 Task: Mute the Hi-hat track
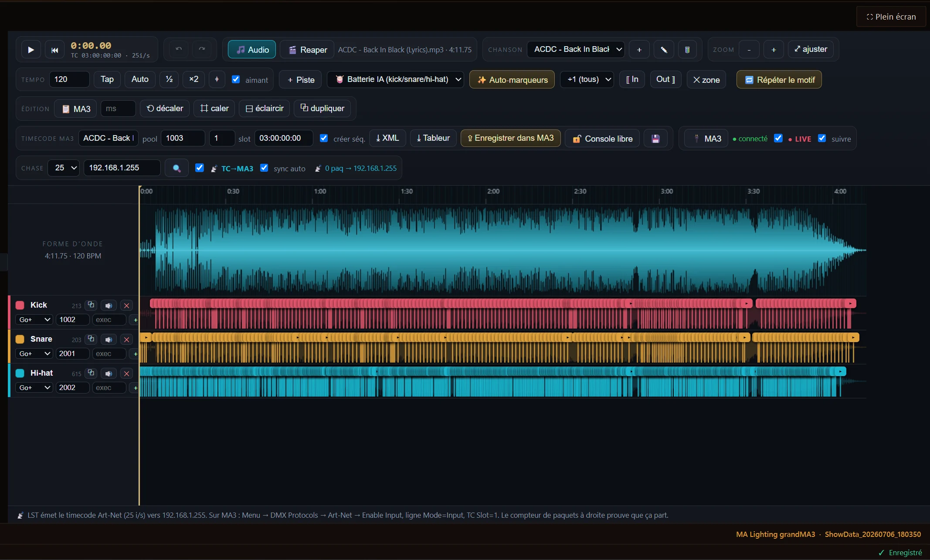(x=109, y=373)
